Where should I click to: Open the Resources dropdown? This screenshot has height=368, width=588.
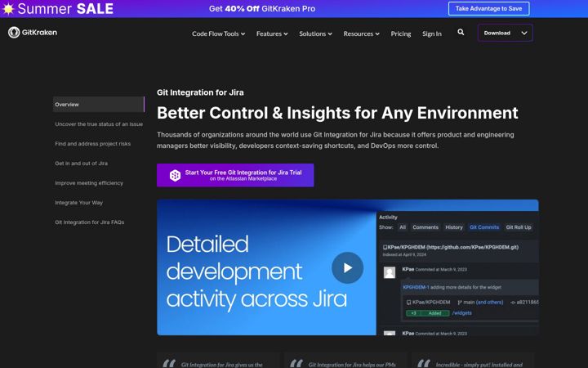click(x=361, y=34)
